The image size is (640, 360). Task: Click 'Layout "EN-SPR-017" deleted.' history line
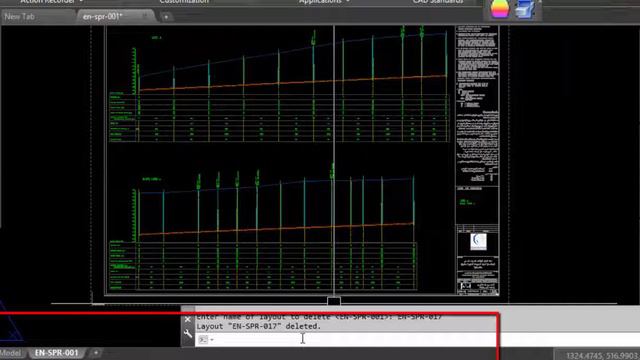pyautogui.click(x=259, y=327)
